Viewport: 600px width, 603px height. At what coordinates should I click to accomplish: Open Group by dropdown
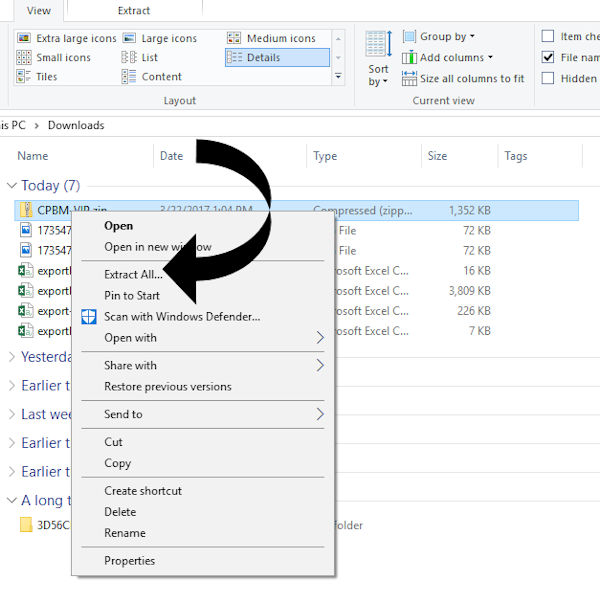pyautogui.click(x=438, y=37)
